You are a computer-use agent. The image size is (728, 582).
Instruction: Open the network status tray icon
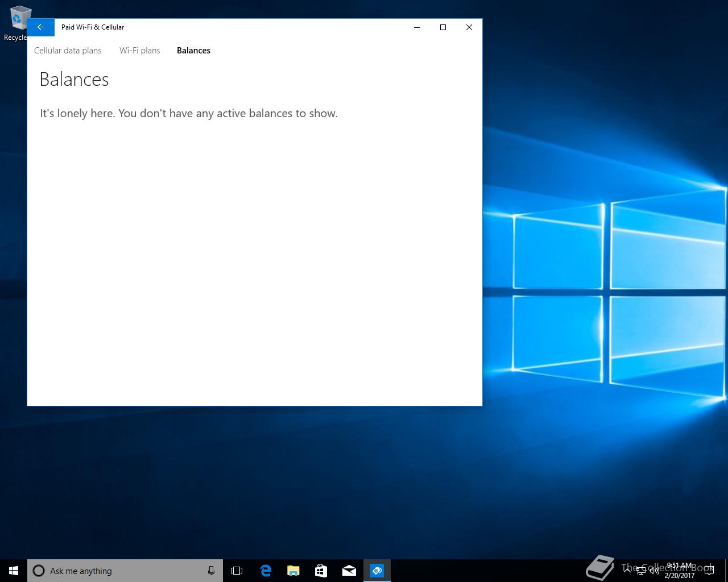(641, 571)
